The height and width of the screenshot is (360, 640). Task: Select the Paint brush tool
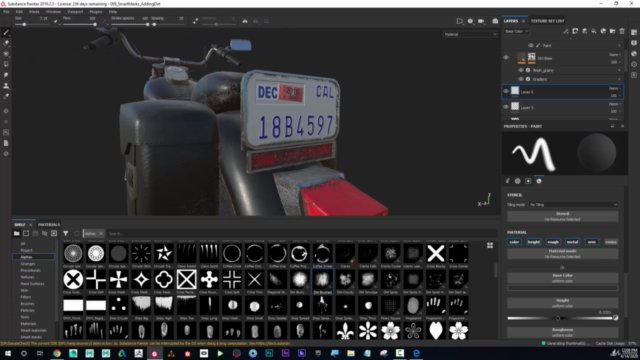coord(6,33)
